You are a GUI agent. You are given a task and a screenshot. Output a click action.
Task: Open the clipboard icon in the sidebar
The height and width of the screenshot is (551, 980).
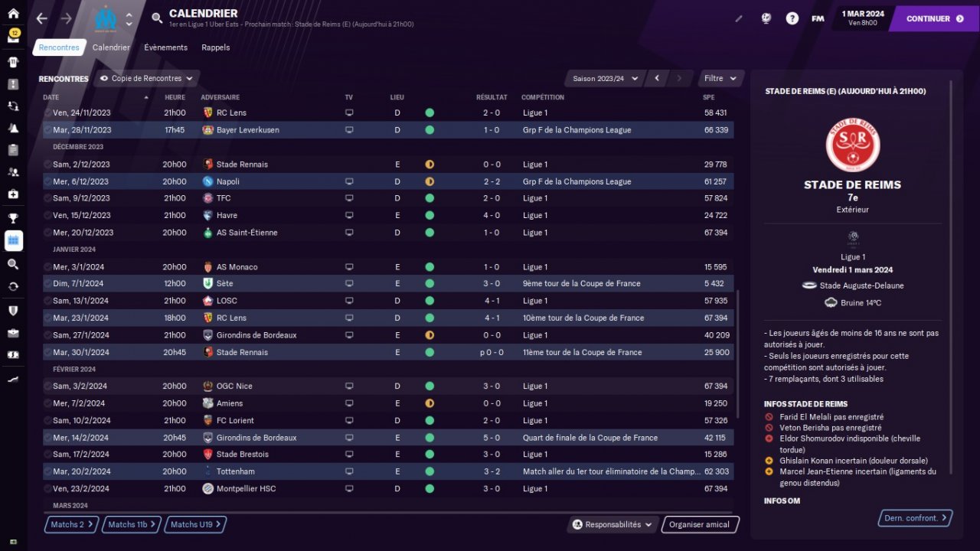(x=13, y=150)
